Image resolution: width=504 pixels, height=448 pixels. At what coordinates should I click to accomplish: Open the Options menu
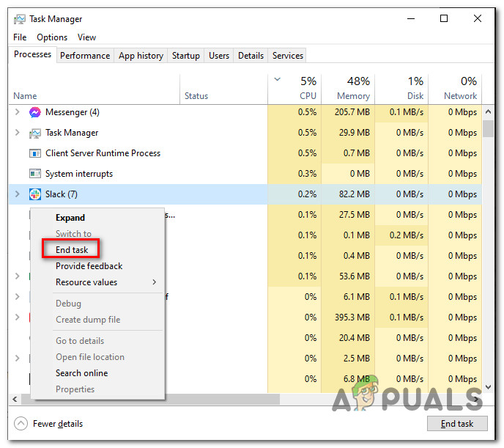coord(52,37)
